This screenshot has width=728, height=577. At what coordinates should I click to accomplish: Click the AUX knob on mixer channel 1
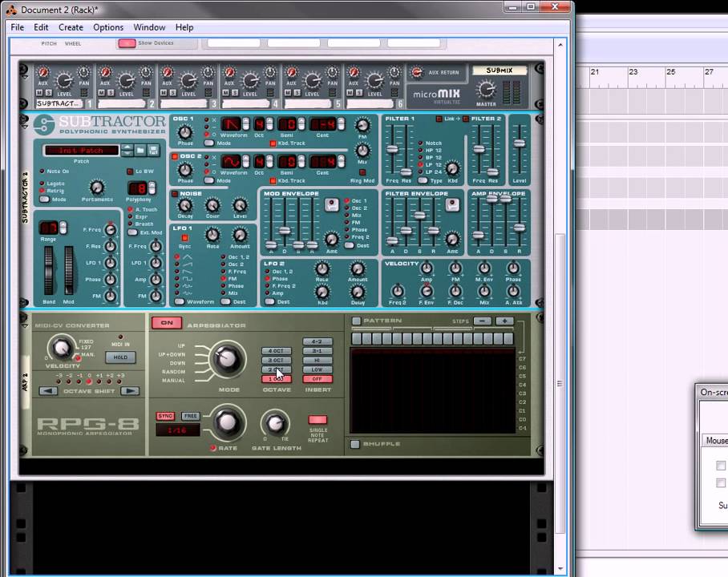42,72
